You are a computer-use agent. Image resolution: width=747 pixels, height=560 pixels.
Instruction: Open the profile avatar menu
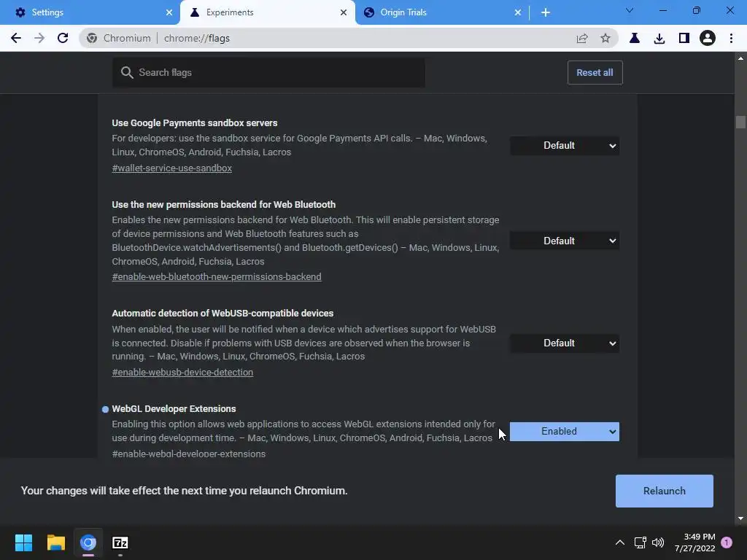(x=708, y=38)
